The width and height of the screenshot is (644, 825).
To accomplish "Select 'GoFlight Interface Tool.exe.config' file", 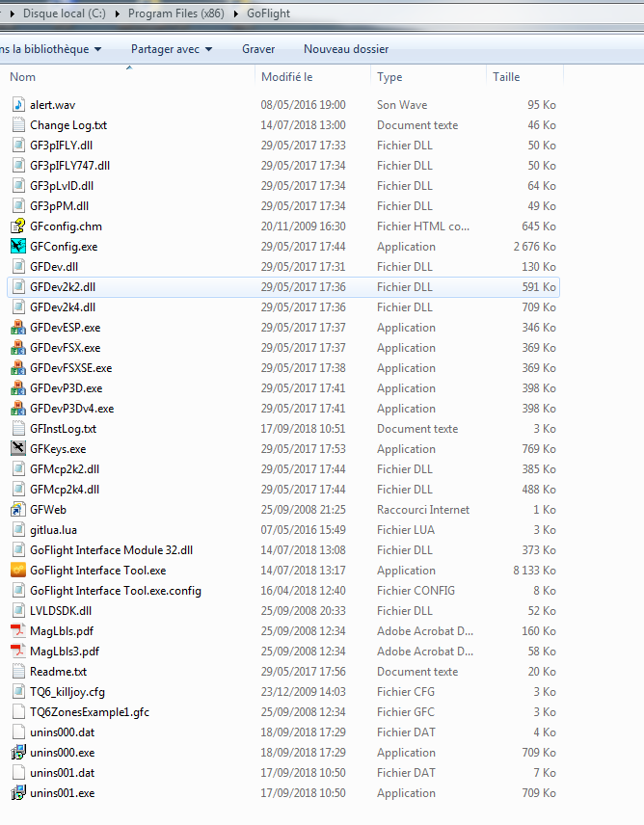I will click(x=116, y=591).
